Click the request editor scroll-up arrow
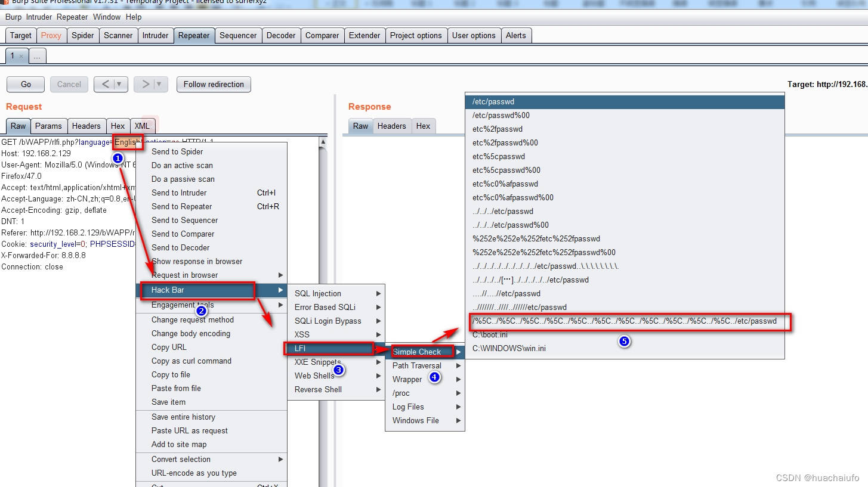Screen dimensions: 868x487 point(323,142)
